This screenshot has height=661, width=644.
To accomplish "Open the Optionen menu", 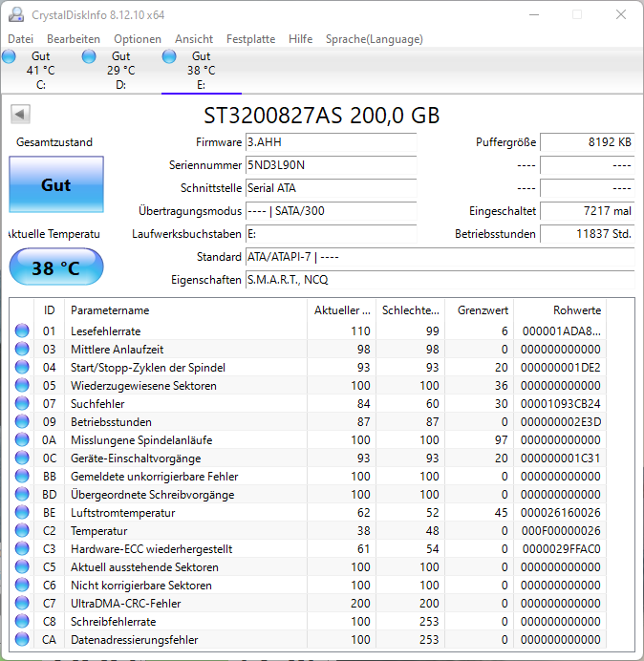I will 138,39.
